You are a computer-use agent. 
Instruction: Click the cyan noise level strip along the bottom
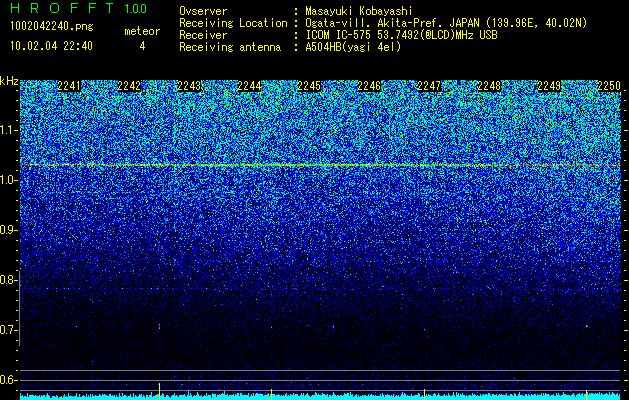[x=321, y=397]
